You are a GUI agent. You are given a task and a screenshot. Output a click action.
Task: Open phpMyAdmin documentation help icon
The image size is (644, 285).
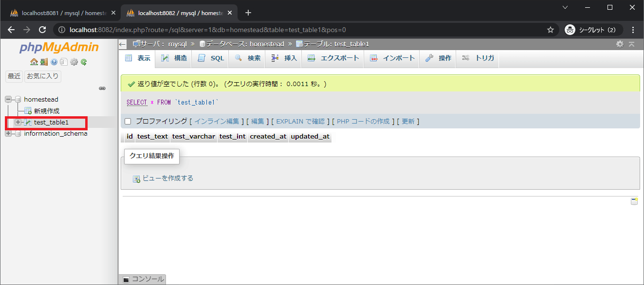pos(54,62)
